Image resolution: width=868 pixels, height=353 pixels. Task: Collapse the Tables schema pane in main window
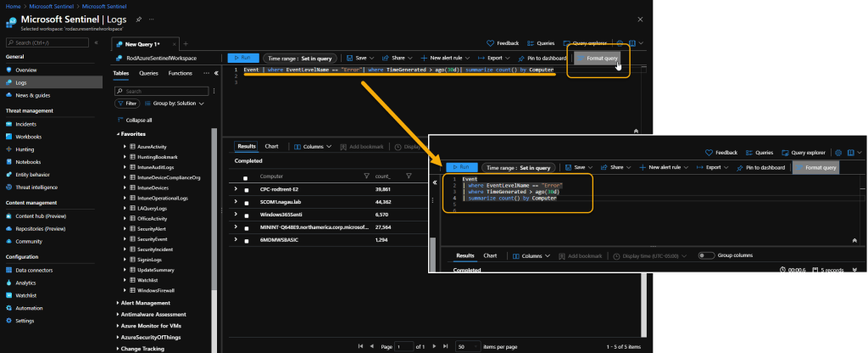216,73
